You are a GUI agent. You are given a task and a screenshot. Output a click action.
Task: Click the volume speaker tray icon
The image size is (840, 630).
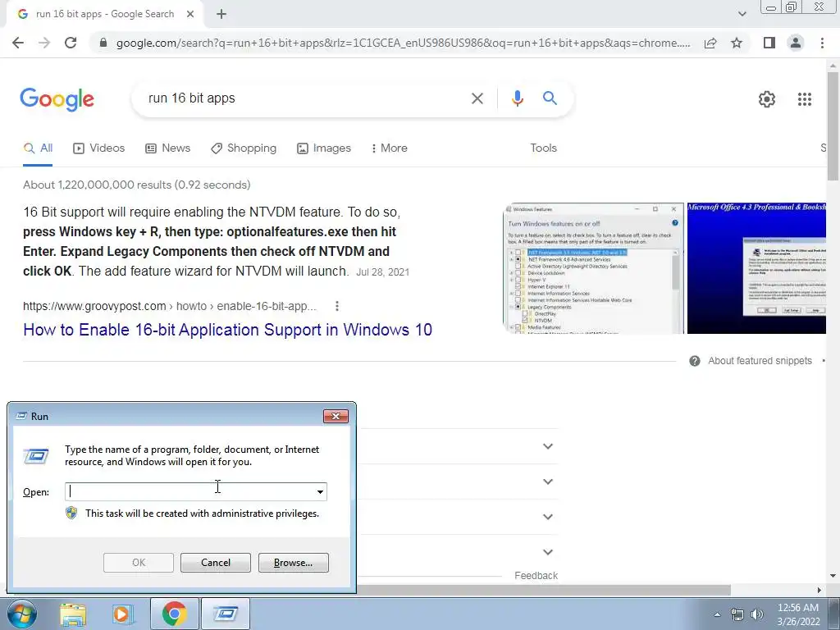click(757, 614)
